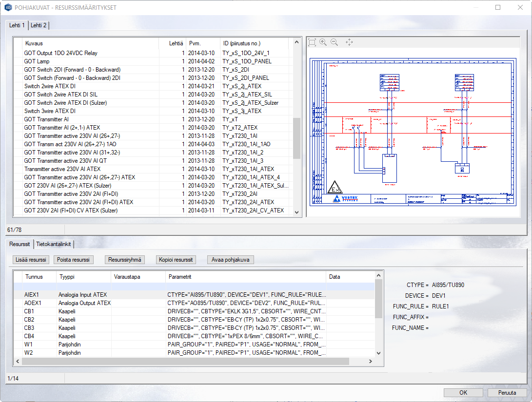This screenshot has width=532, height=402.
Task: Open the Tietokantalinkit tab
Action: tap(54, 243)
